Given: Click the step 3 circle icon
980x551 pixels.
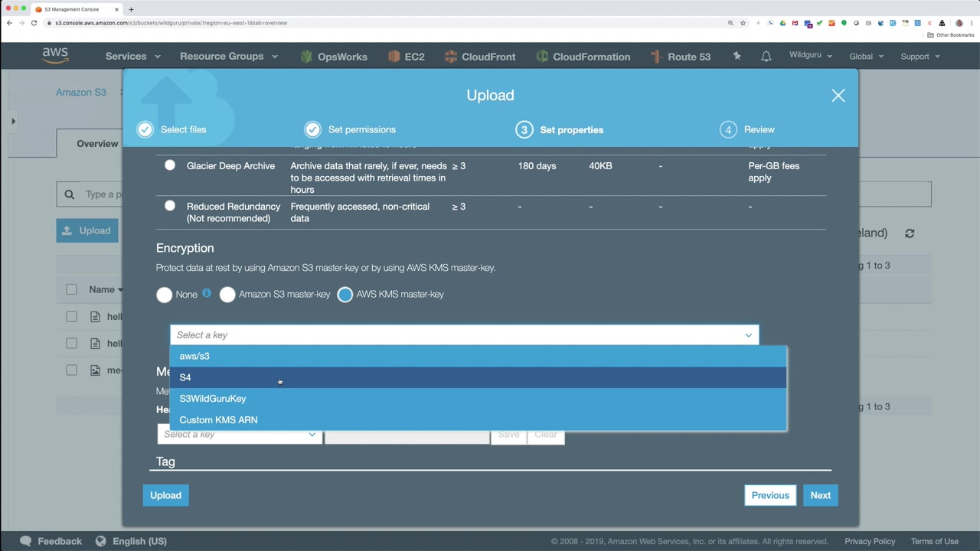Looking at the screenshot, I should coord(524,129).
